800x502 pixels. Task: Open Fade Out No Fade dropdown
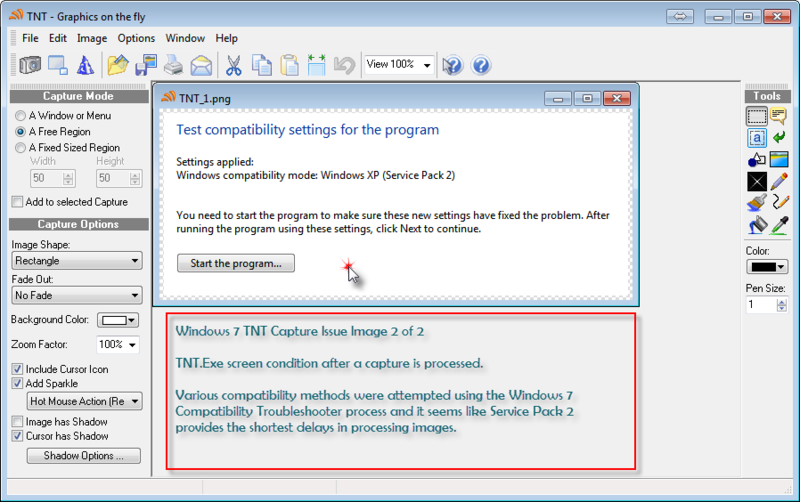(77, 295)
